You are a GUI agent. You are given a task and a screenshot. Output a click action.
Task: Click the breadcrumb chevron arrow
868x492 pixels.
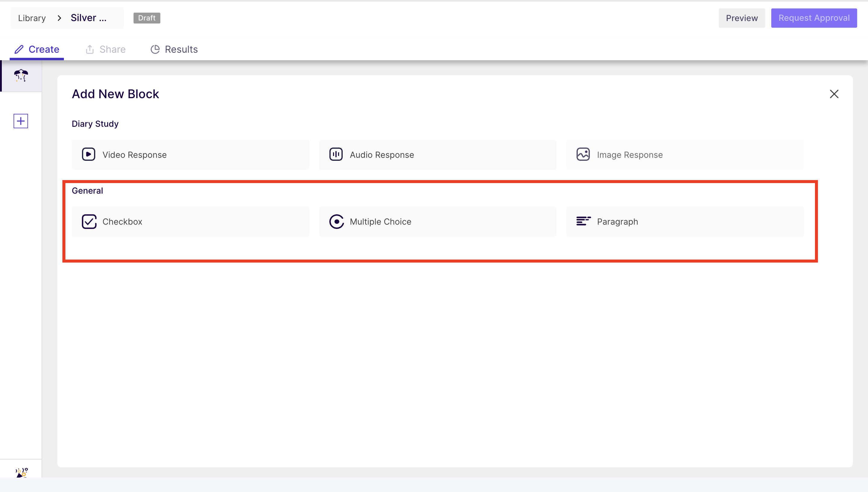pos(59,18)
